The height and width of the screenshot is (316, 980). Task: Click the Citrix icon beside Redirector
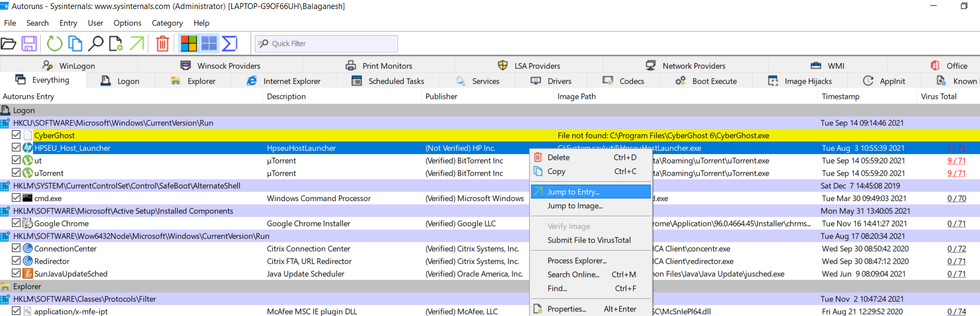click(x=28, y=261)
